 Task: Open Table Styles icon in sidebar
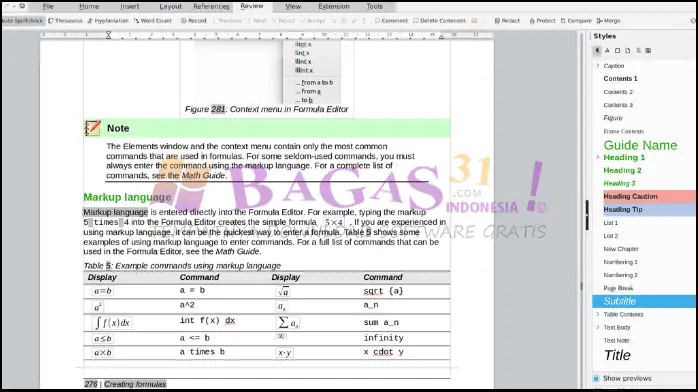[x=648, y=51]
